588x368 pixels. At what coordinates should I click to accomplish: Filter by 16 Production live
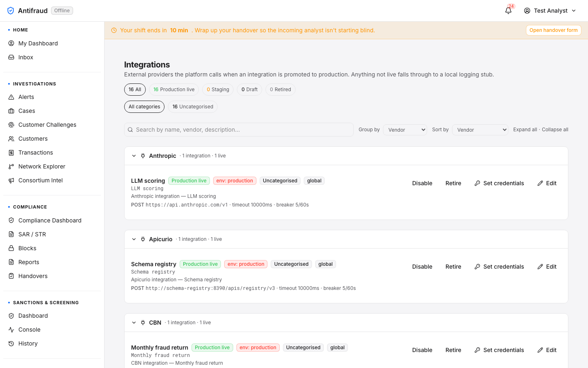(x=174, y=90)
